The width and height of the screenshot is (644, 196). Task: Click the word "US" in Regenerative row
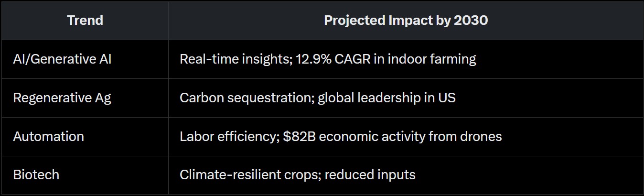coord(447,98)
